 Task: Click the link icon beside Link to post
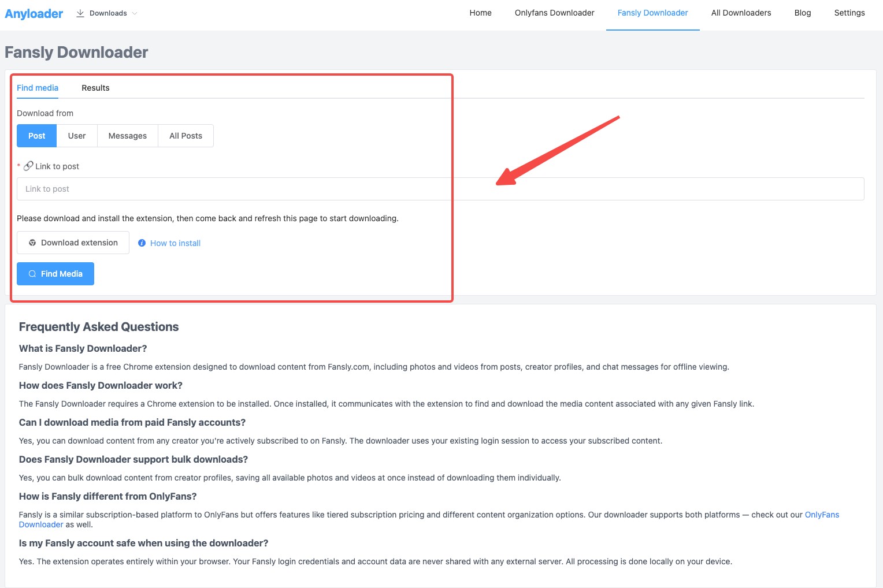click(x=28, y=166)
